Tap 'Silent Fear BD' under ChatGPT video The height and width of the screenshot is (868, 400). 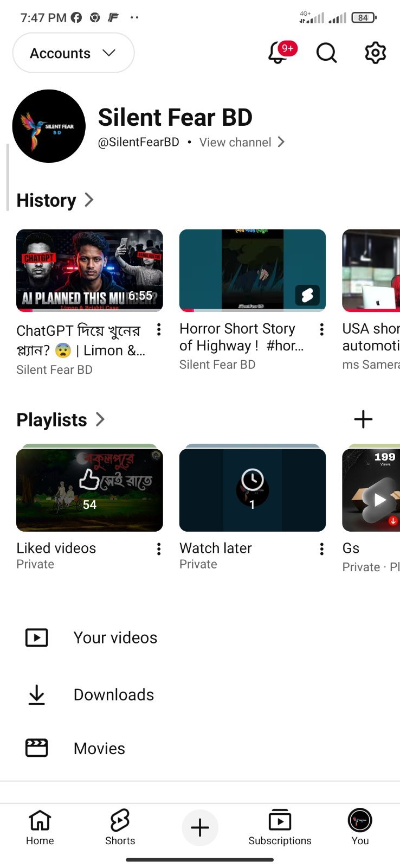coord(54,369)
